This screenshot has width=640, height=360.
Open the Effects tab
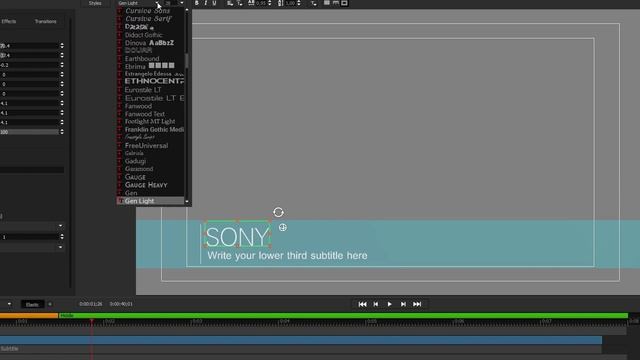[9, 21]
